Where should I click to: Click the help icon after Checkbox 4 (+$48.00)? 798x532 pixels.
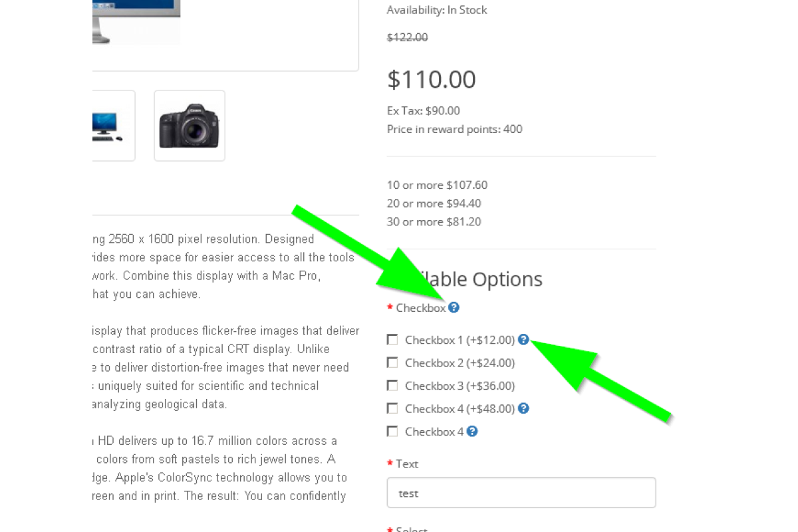coord(523,408)
